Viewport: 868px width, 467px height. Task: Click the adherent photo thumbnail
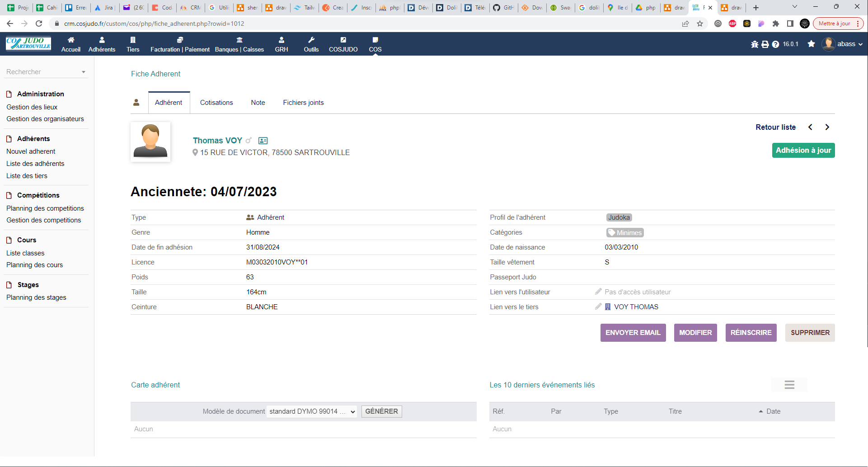coord(150,142)
